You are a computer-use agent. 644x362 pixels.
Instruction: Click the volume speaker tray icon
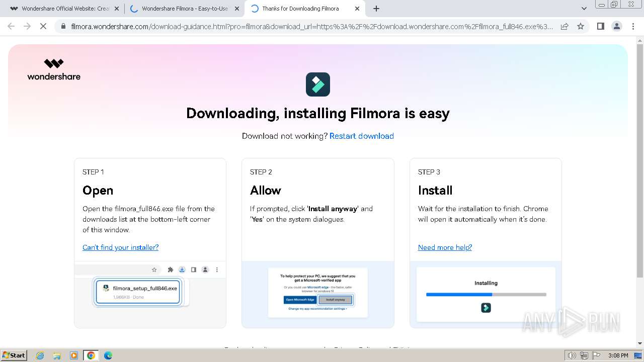click(572, 355)
